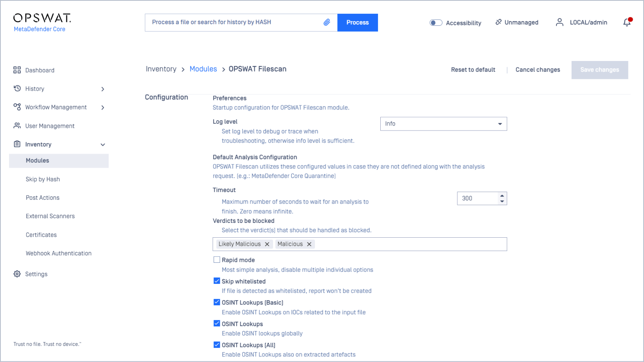Click the Configuration section heading
This screenshot has height=362, width=644.
click(166, 97)
